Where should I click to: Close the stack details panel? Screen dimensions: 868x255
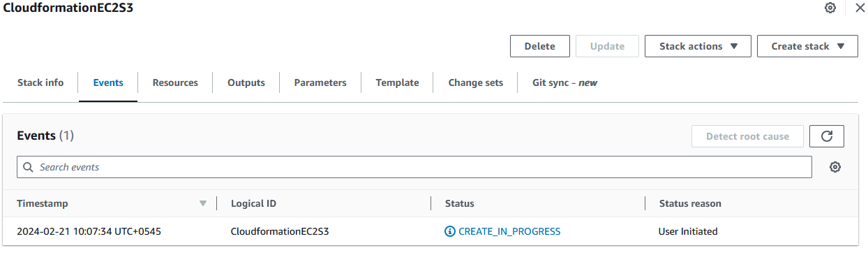pos(860,8)
